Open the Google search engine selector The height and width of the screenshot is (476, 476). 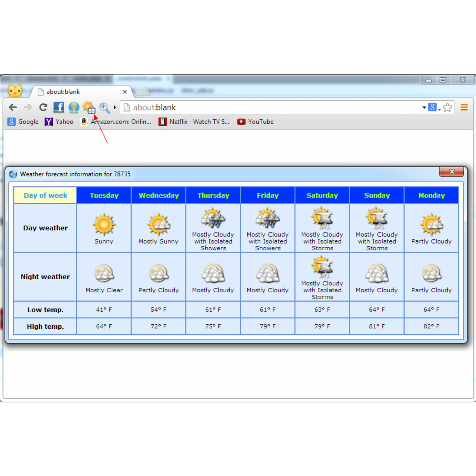(434, 107)
